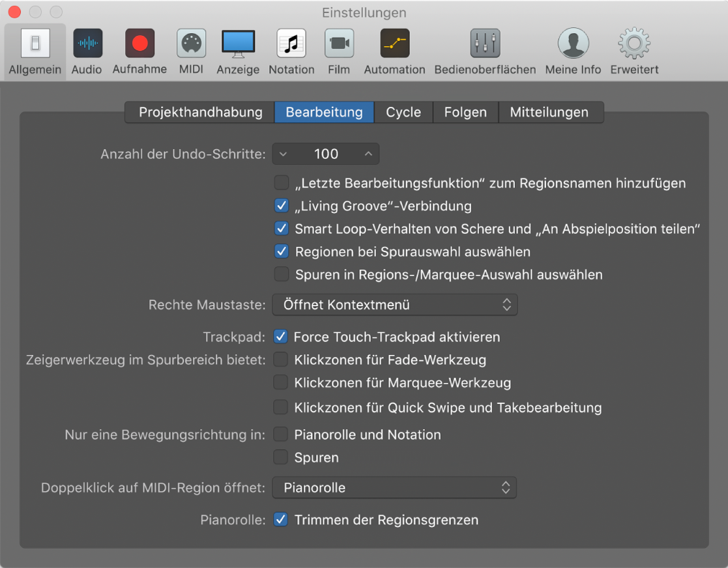Select the Cycle tab
The width and height of the screenshot is (728, 568).
pyautogui.click(x=403, y=112)
